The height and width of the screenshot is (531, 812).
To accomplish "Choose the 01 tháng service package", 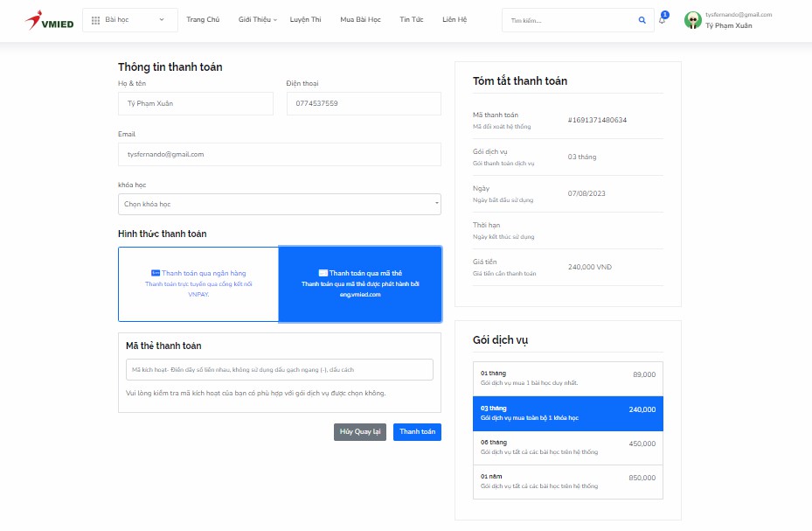I will point(568,379).
